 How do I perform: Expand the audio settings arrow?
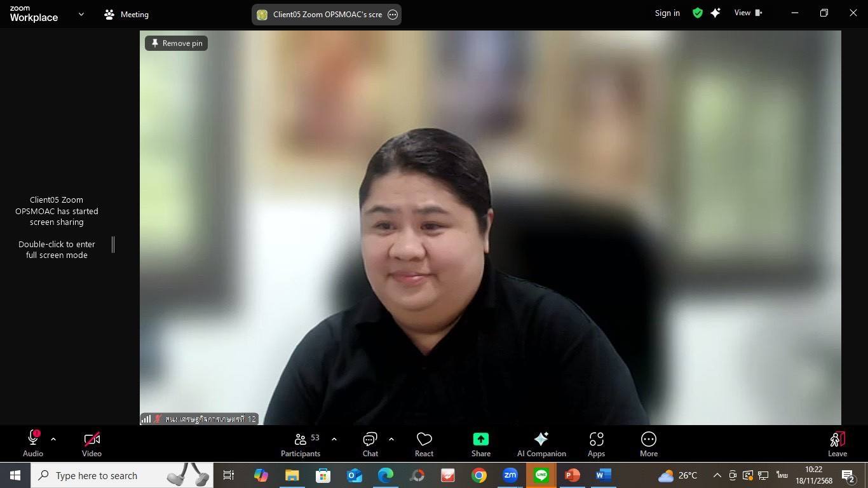53,439
